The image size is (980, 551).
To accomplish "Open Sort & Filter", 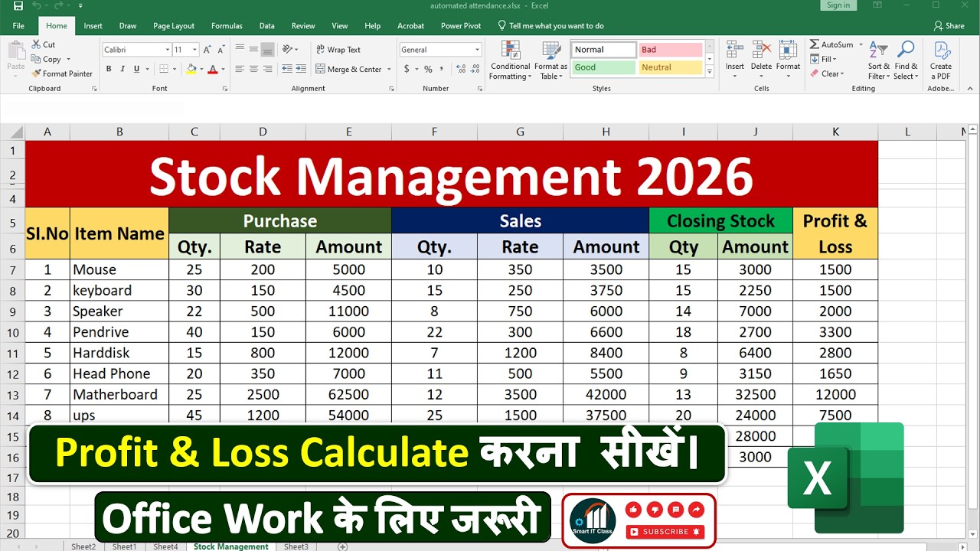I will click(878, 60).
